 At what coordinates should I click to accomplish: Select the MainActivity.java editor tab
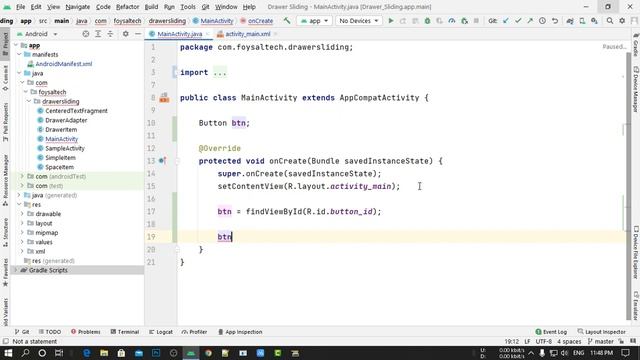click(x=180, y=34)
